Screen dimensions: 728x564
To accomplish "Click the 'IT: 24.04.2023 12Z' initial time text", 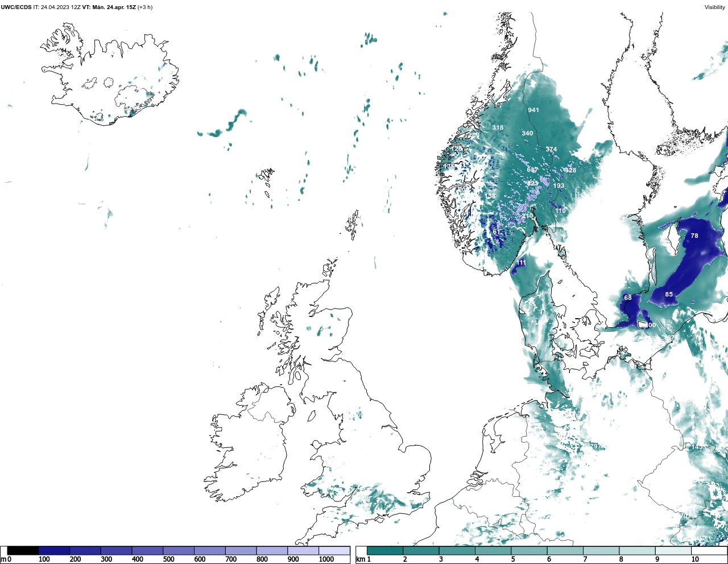I will pyautogui.click(x=57, y=7).
